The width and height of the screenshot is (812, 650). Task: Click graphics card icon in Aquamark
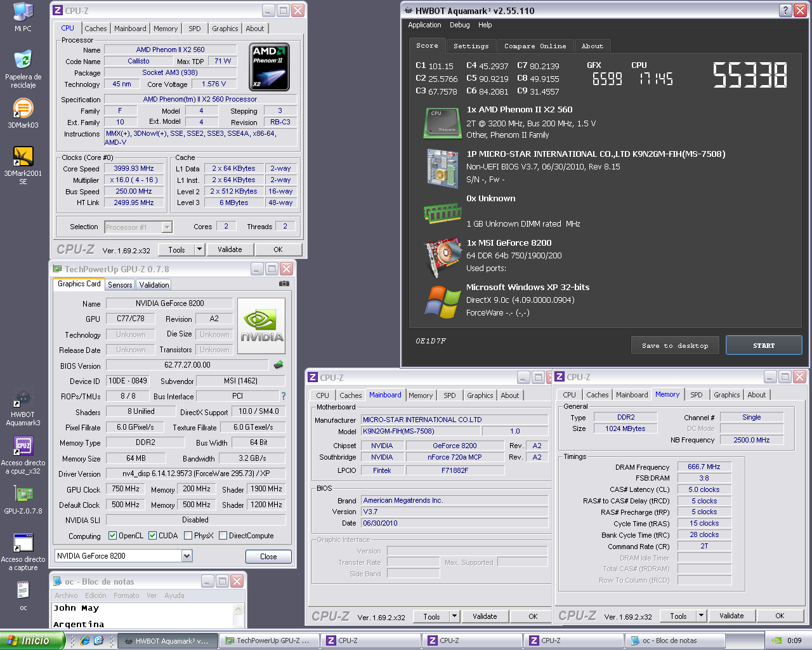pyautogui.click(x=442, y=256)
